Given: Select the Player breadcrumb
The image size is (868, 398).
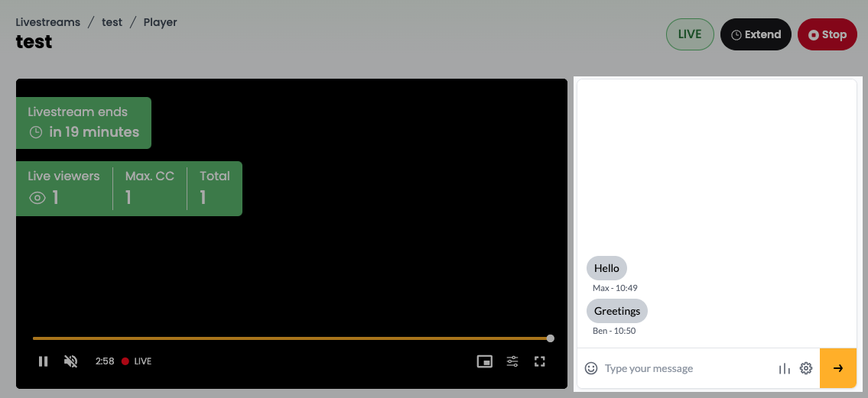Looking at the screenshot, I should (x=161, y=23).
